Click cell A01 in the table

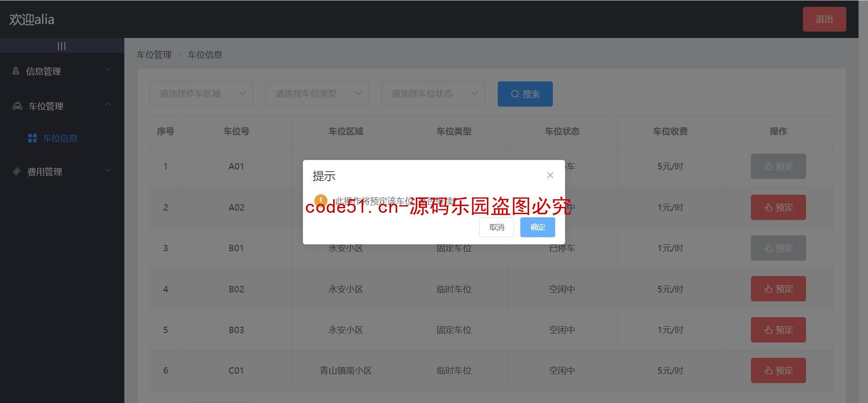click(236, 166)
